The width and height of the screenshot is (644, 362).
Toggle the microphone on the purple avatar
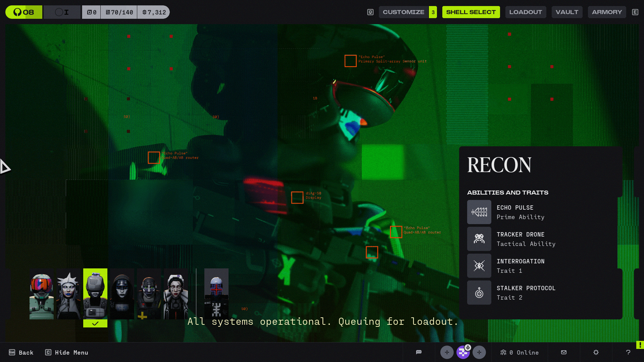[x=468, y=348]
